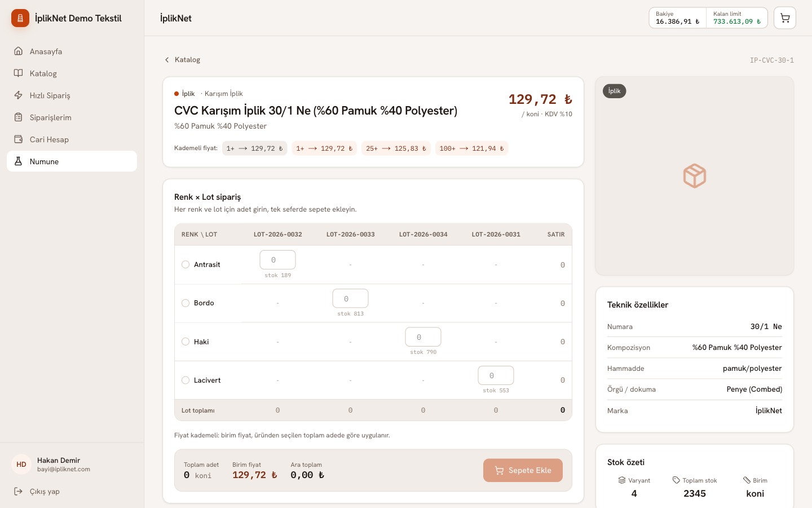Screen dimensions: 812x508
Task: Click the product placeholder box image
Action: [x=695, y=176]
